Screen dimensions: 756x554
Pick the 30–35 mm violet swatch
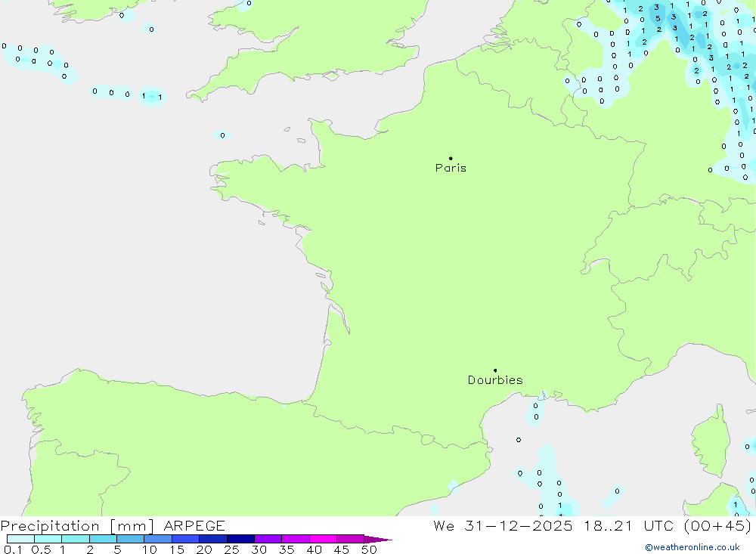(x=268, y=540)
